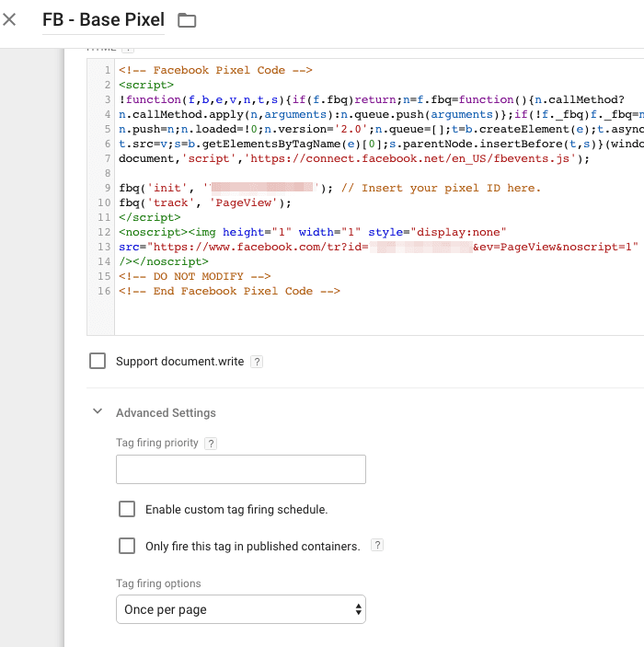Open help for Tag firing priority
This screenshot has height=647, width=644.
(x=211, y=444)
